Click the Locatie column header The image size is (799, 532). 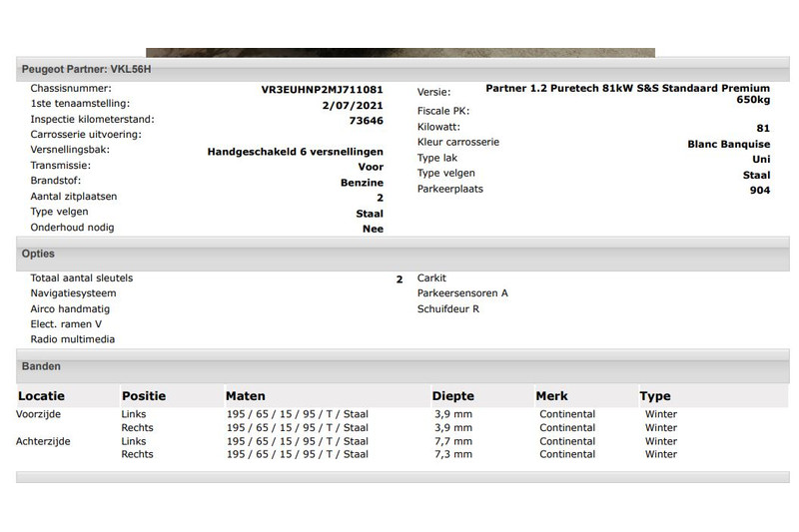[x=41, y=396]
